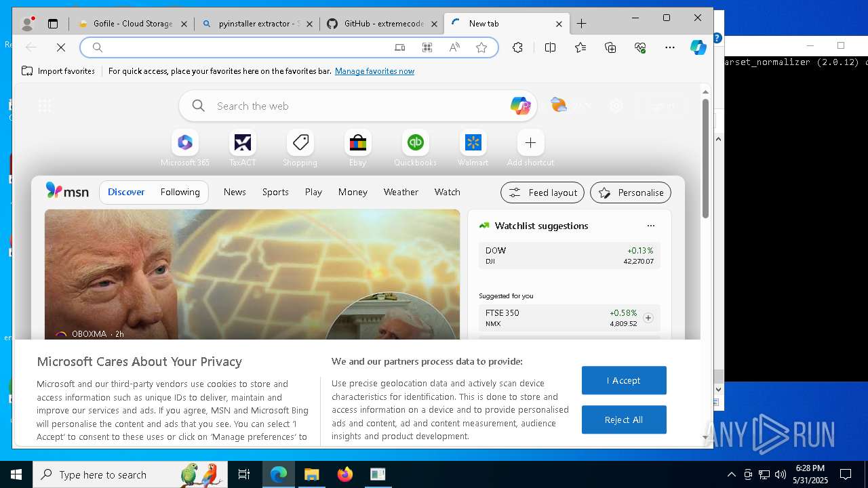Open the app available grid icon
This screenshot has height=488, width=868.
pos(427,47)
